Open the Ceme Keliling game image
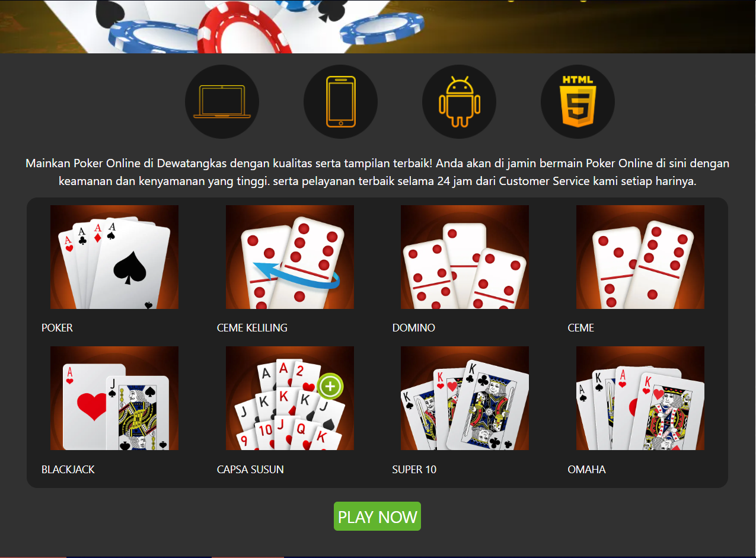756x558 pixels. tap(290, 257)
